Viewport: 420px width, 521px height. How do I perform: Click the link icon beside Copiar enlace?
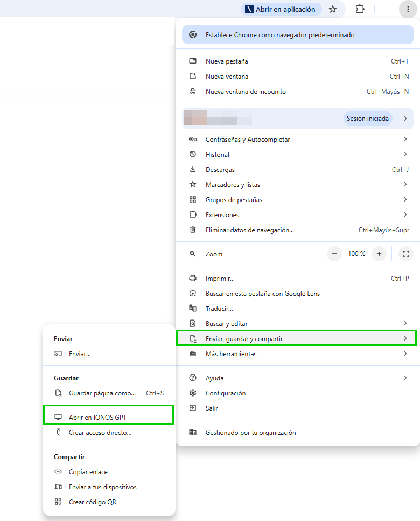58,471
